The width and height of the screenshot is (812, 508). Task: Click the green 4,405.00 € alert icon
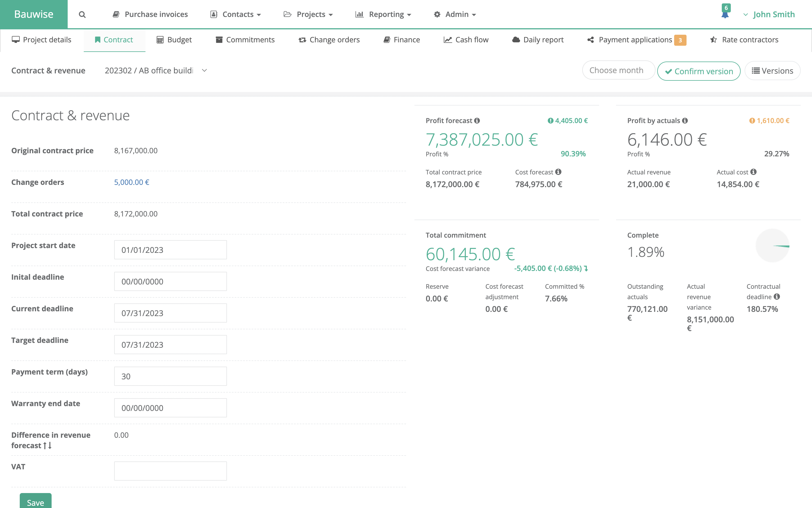click(x=550, y=120)
